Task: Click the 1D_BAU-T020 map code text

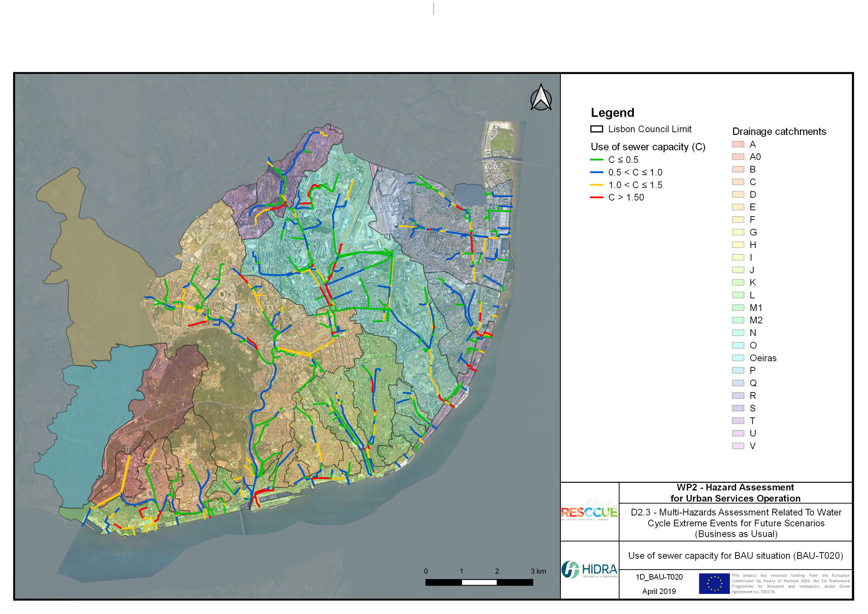Action: 659,577
